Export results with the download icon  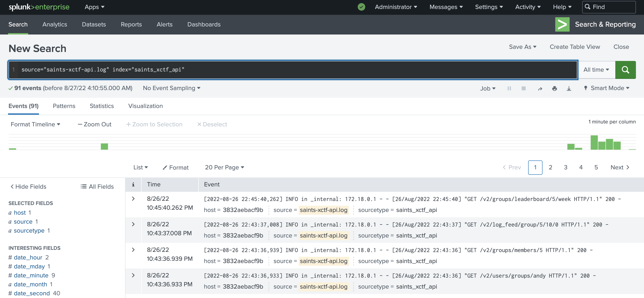click(x=569, y=89)
